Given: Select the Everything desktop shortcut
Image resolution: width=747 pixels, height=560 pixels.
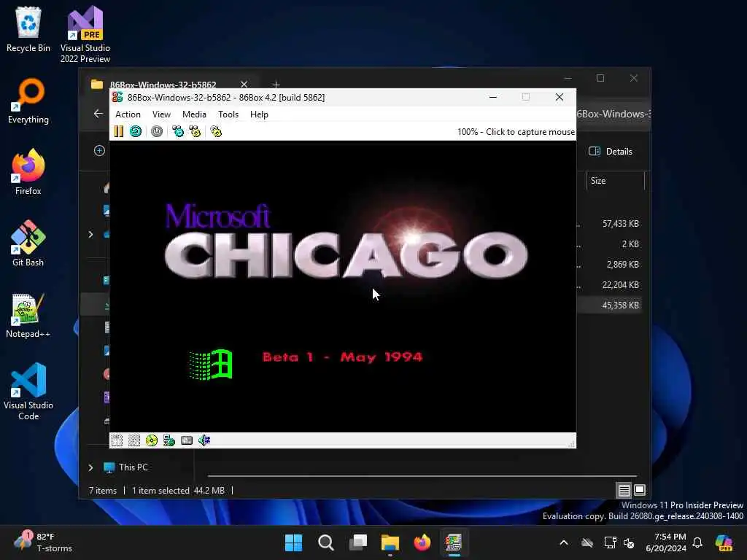Looking at the screenshot, I should (28, 101).
